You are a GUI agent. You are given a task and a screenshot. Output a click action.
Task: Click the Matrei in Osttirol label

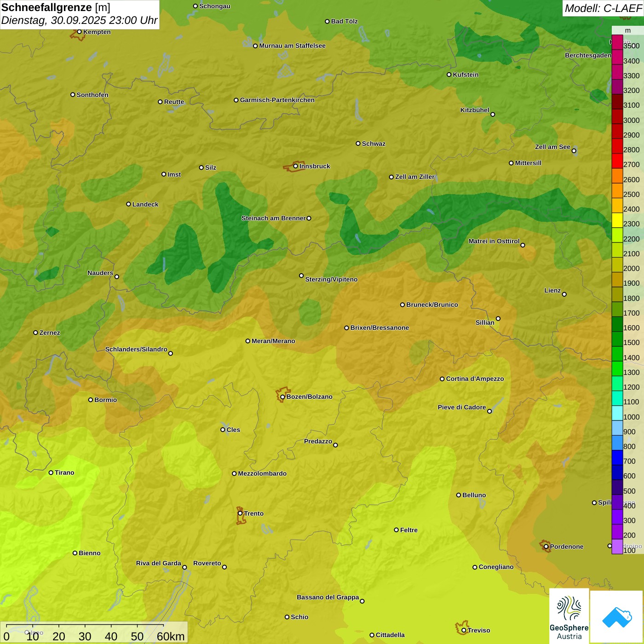(x=494, y=241)
